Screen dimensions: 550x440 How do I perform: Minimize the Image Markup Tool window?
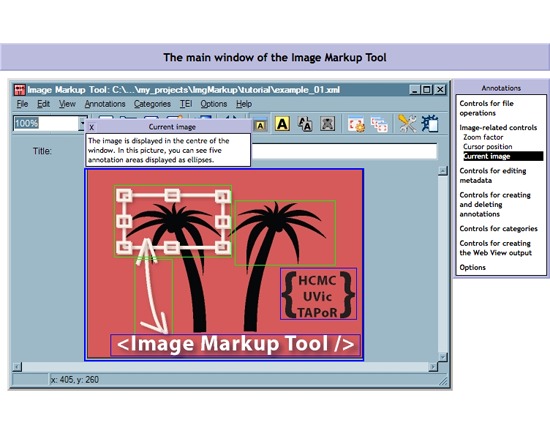[415, 90]
